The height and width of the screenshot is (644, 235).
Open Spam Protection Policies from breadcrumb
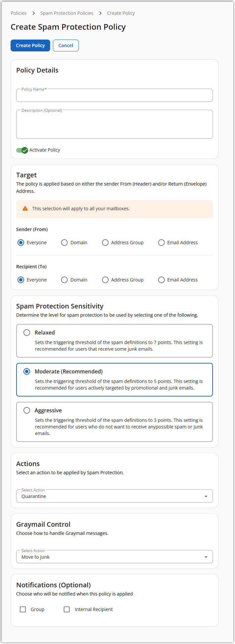coord(67,13)
